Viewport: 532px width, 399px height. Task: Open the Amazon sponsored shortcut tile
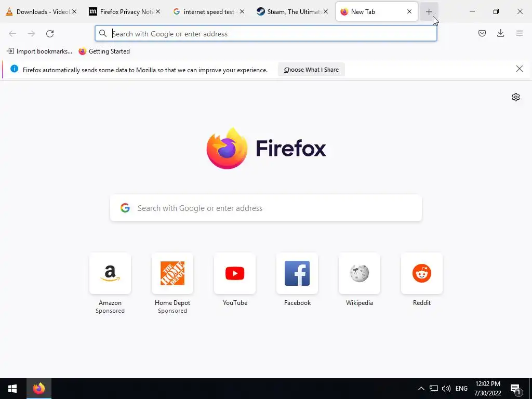point(110,273)
